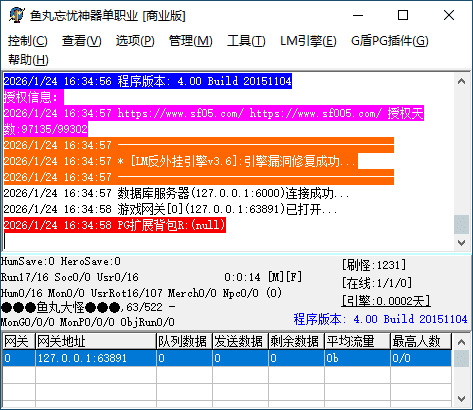
Task: Click gateway table scrollbar up arrow
Action: [x=461, y=342]
